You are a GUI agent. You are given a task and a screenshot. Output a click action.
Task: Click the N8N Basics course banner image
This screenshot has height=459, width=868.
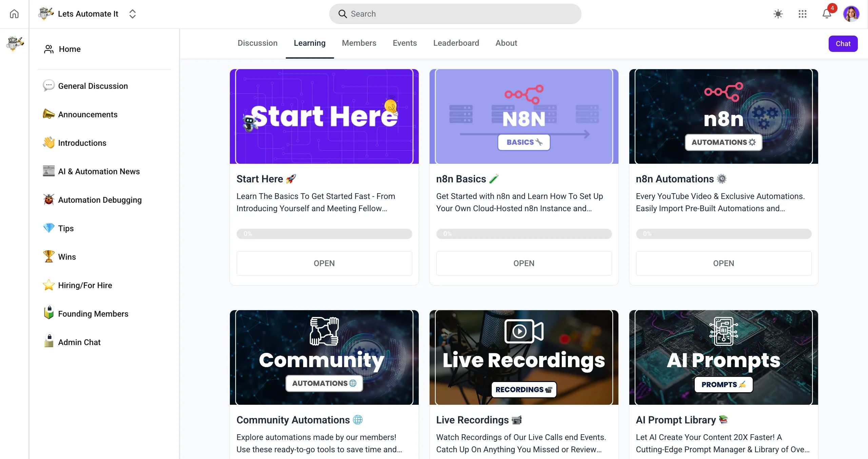(524, 116)
